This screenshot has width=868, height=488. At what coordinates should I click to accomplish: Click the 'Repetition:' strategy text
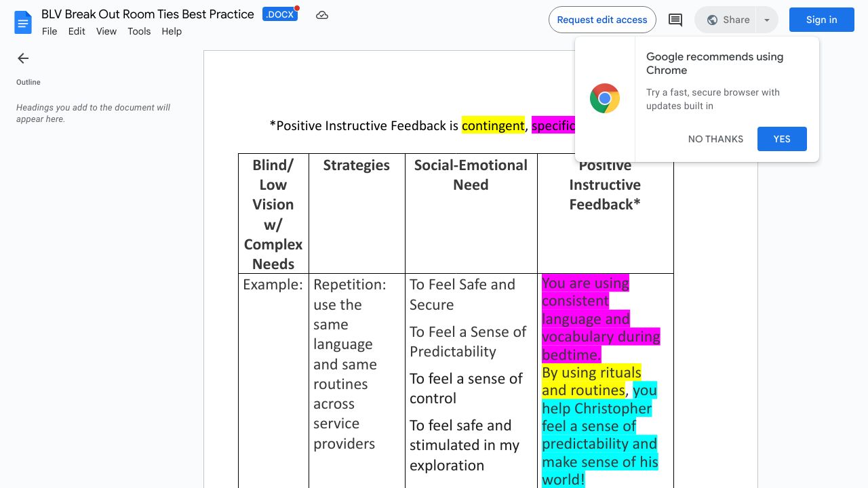pyautogui.click(x=349, y=285)
